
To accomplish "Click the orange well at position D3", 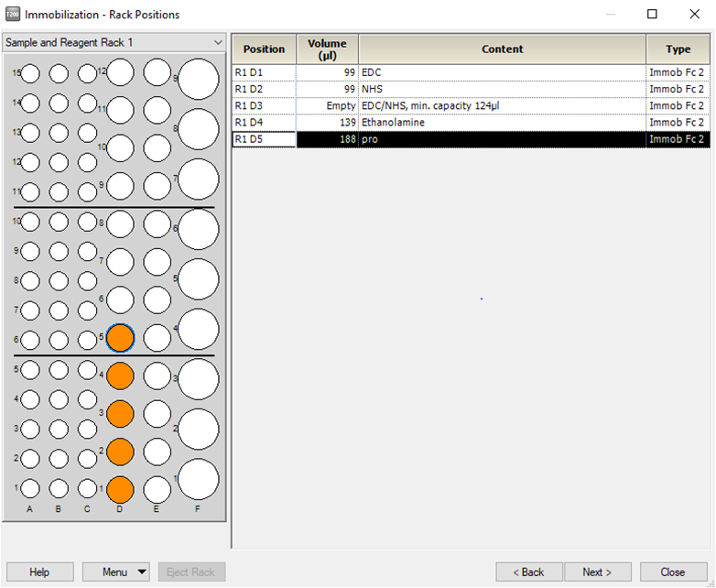I will point(120,414).
